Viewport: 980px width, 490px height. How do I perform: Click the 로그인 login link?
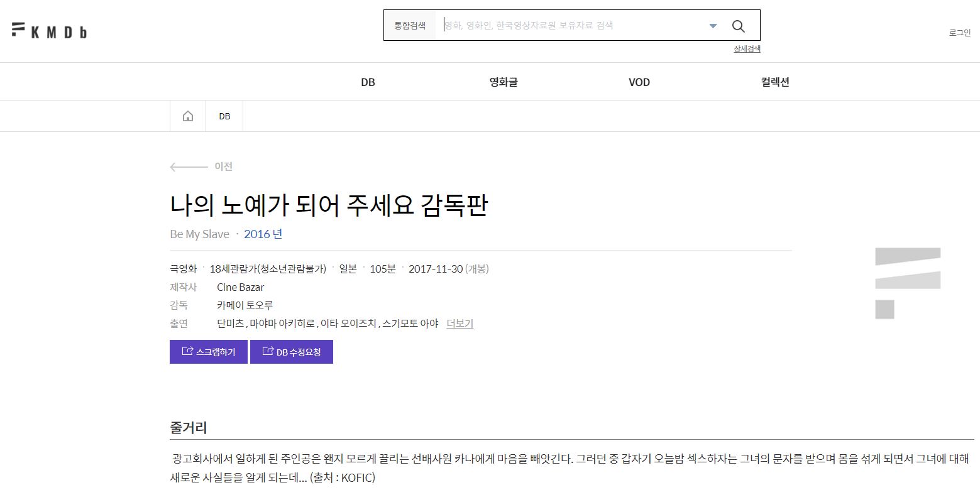[x=959, y=33]
